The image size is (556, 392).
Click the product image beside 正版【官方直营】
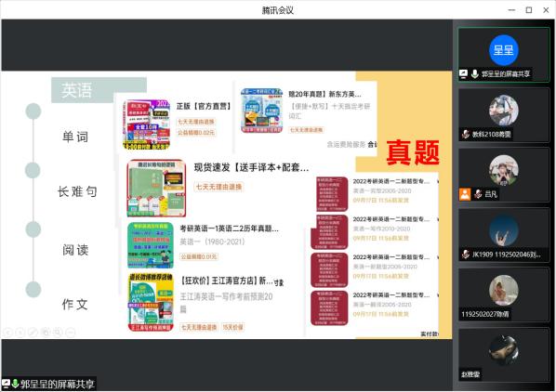click(x=147, y=124)
